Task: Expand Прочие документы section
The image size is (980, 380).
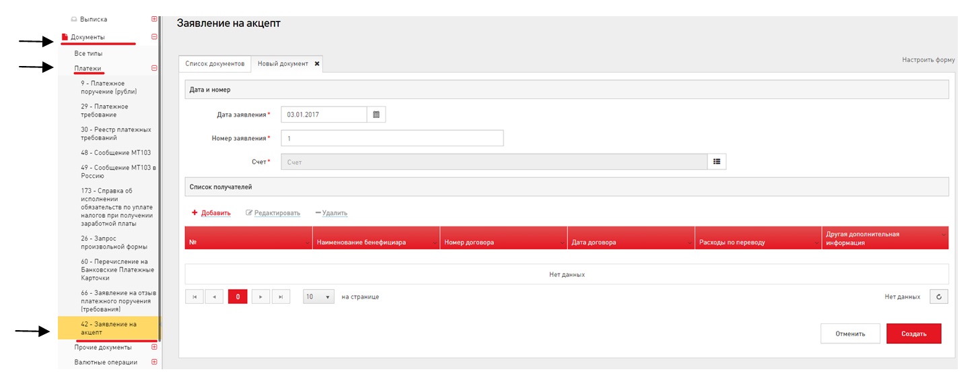Action: 154,347
